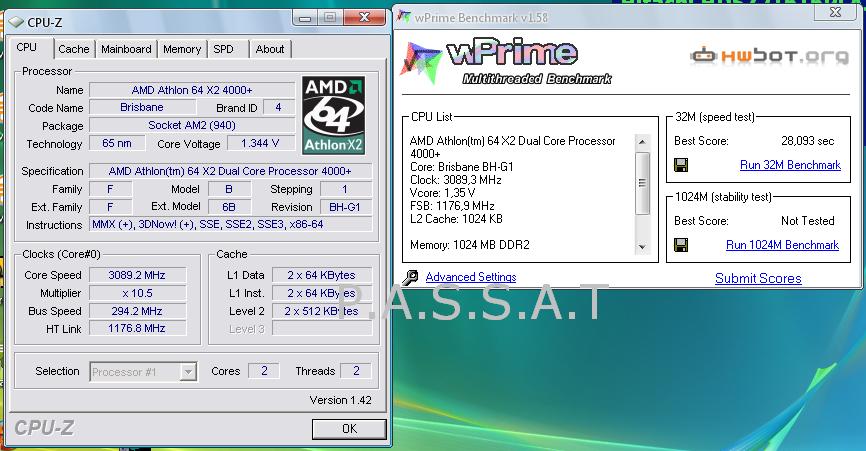Click the AMD 64 Athlon X2 logo
Screen dimensions: 866x451
(334, 115)
